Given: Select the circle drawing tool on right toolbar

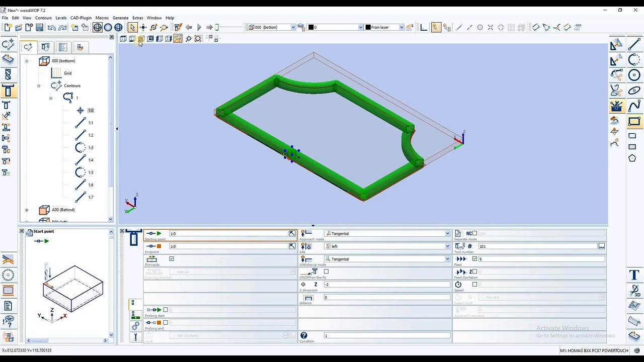Looking at the screenshot, I should pos(634,75).
